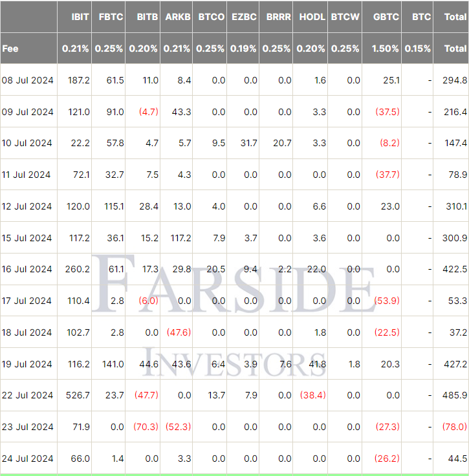The width and height of the screenshot is (469, 476).
Task: Click the EZBC column header
Action: (x=244, y=17)
